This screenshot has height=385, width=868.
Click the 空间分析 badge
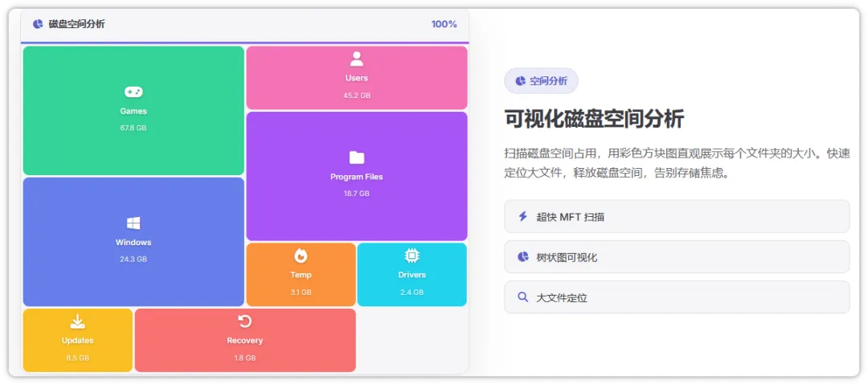tap(541, 81)
